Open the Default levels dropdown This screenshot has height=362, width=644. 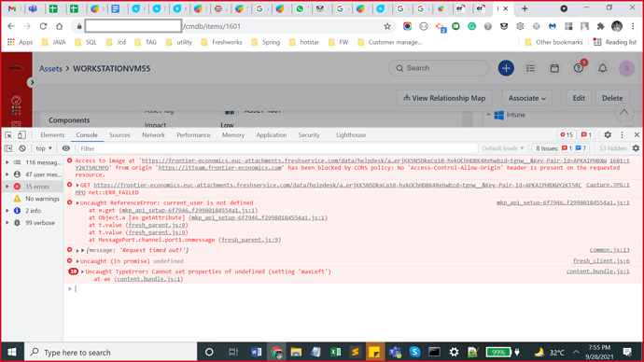pyautogui.click(x=503, y=148)
